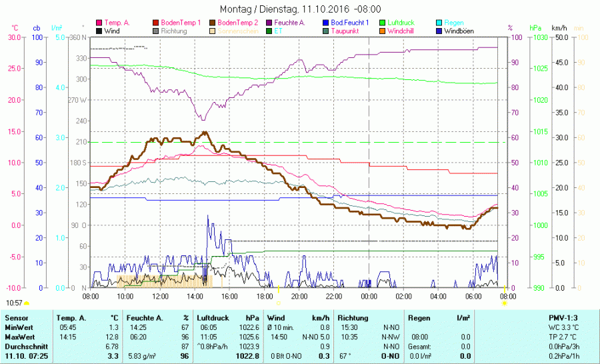Click the green Luftdruck legend square

point(382,23)
